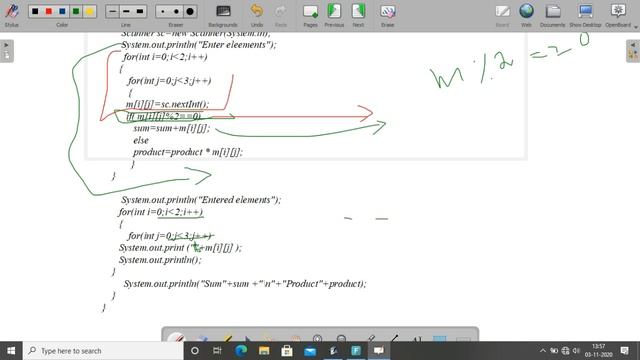Open Task View on the taskbar
The height and width of the screenshot is (360, 640).
point(217,351)
